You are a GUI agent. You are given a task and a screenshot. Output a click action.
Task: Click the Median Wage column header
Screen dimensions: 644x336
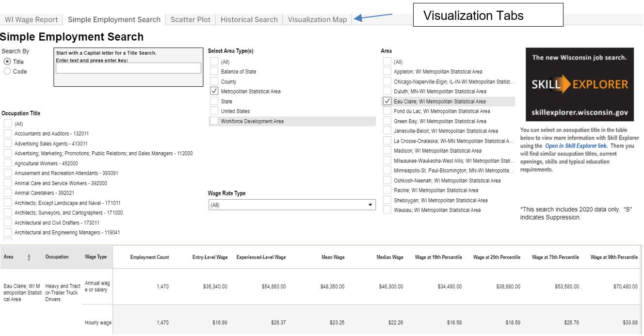coord(389,257)
